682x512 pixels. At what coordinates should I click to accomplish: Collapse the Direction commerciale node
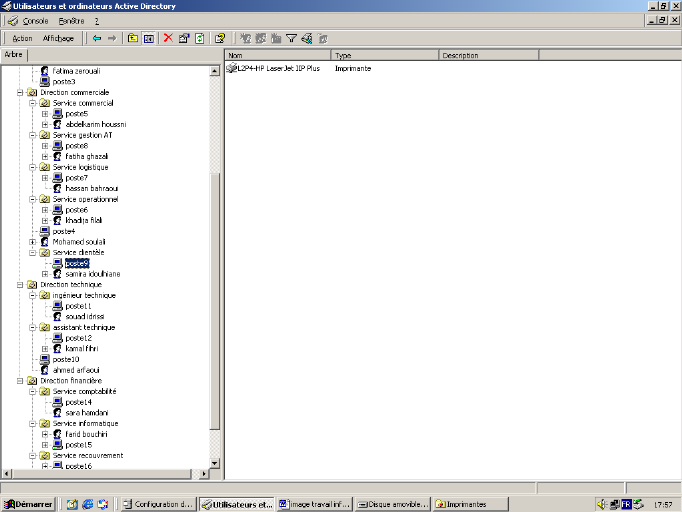click(x=20, y=93)
